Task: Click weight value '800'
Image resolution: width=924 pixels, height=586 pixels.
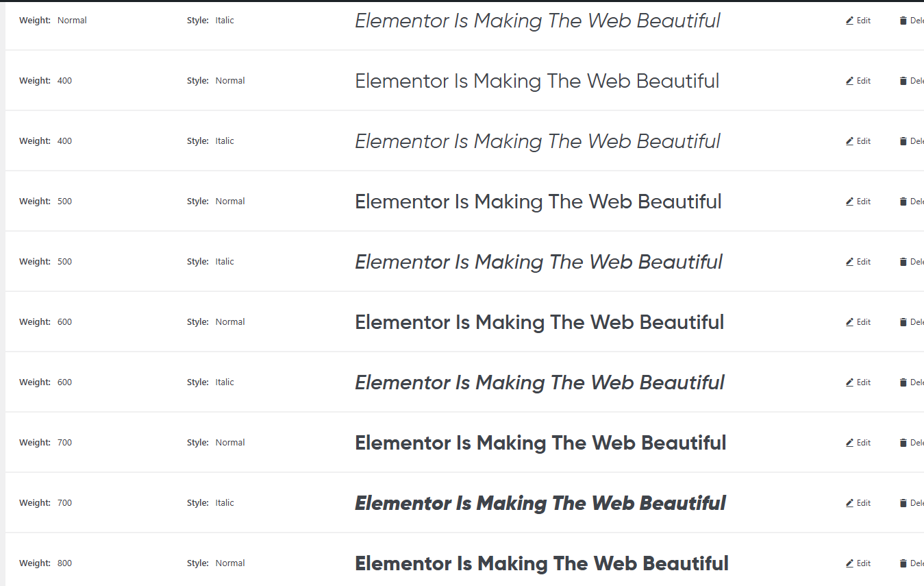Action: tap(64, 563)
